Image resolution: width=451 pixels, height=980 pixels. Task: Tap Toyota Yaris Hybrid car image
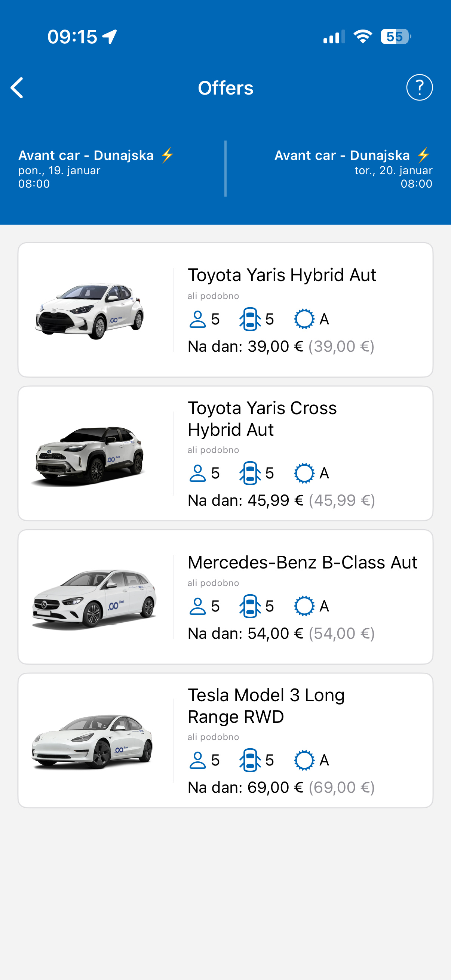[90, 311]
